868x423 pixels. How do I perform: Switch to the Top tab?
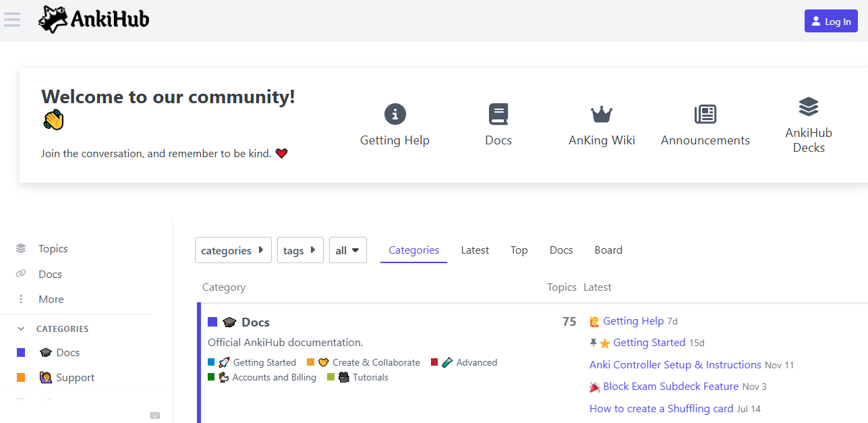(x=519, y=250)
